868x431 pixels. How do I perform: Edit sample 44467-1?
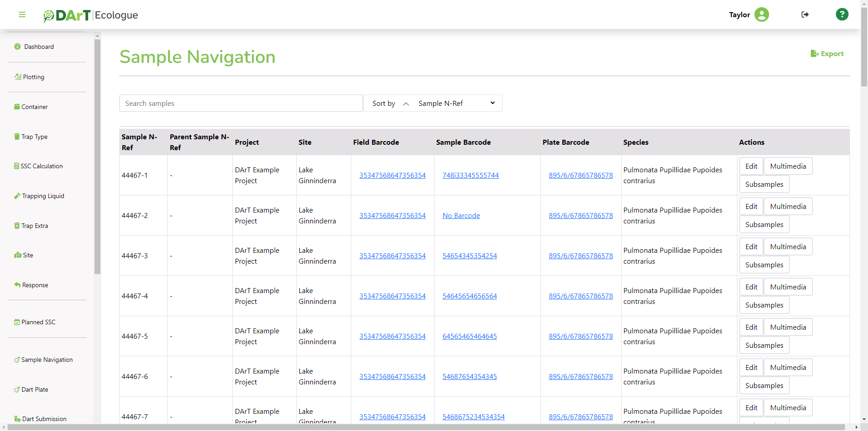(x=751, y=166)
